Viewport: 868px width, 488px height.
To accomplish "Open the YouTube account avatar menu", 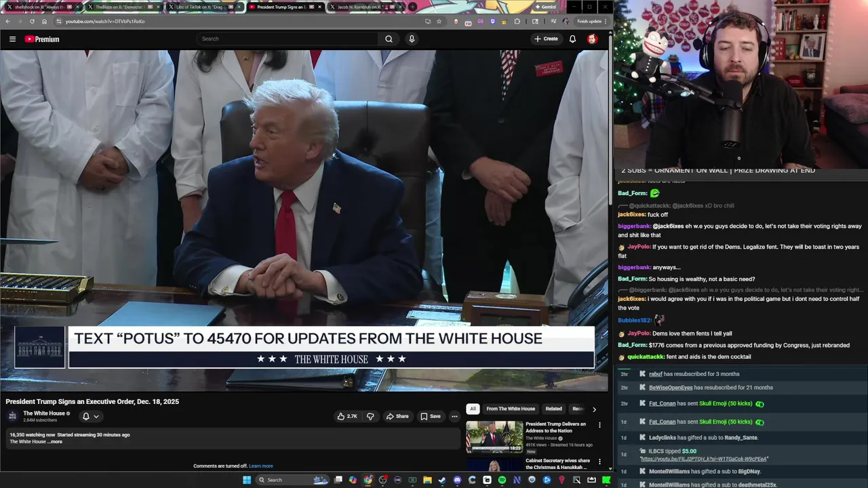I will (592, 39).
